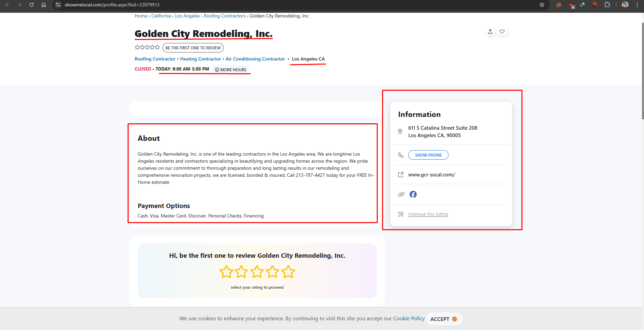Expand MORE HOURS to see business hours
Image resolution: width=644 pixels, height=330 pixels.
point(231,70)
